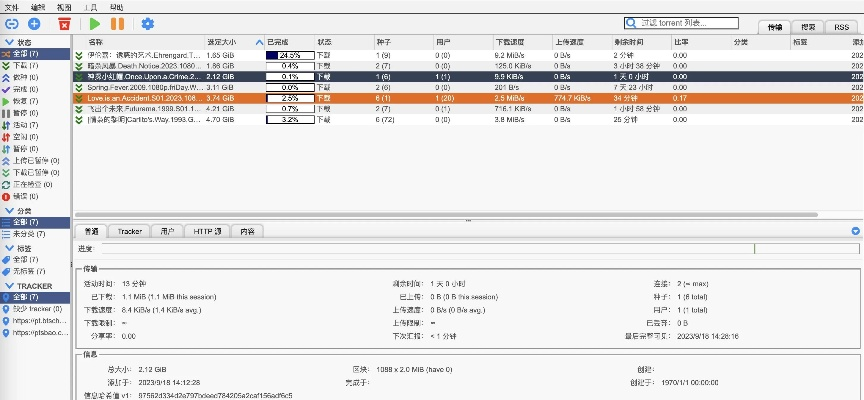Collapse the TRACKER section chevron
The image size is (864, 400).
tap(8, 286)
